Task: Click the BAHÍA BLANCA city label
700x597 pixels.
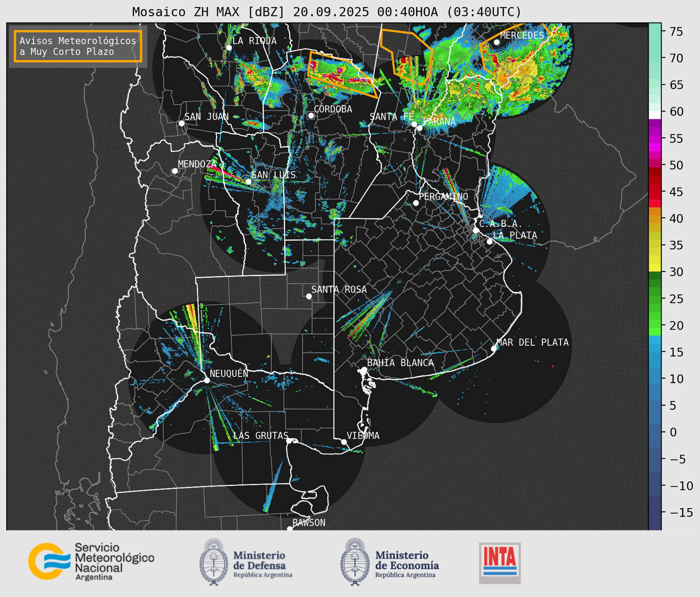Action: pos(400,363)
